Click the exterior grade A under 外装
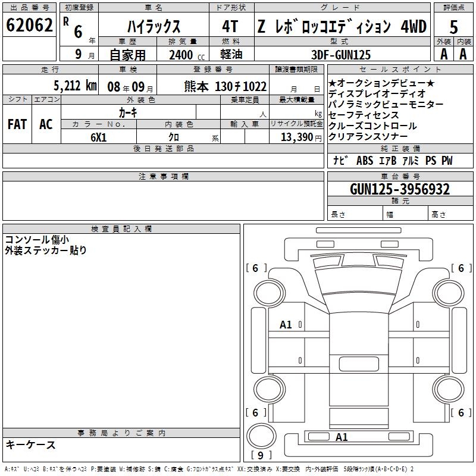The width and height of the screenshot is (476, 476). [444, 54]
